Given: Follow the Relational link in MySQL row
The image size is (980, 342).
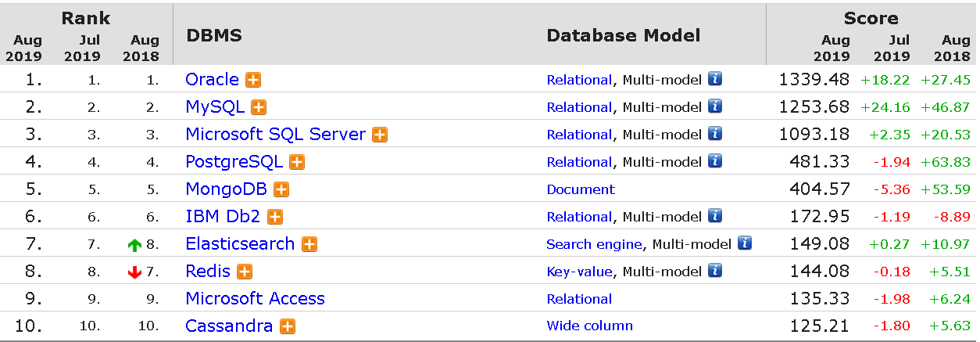Looking at the screenshot, I should coord(579,107).
